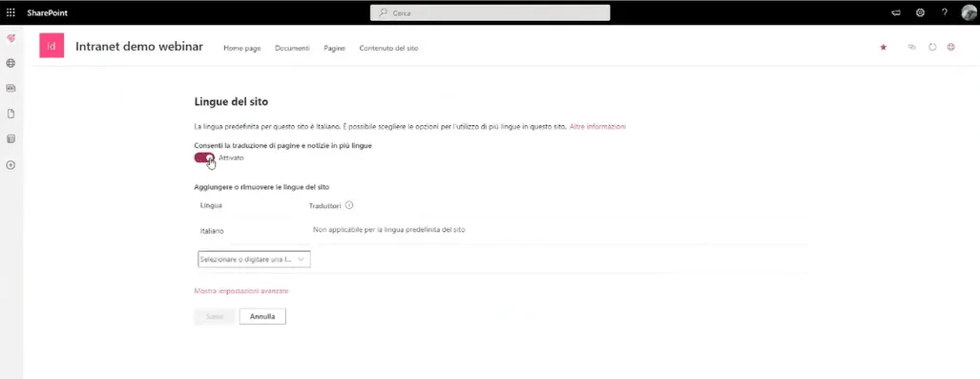The height and width of the screenshot is (379, 980).
Task: Unfollow site with the star icon
Action: point(883,47)
